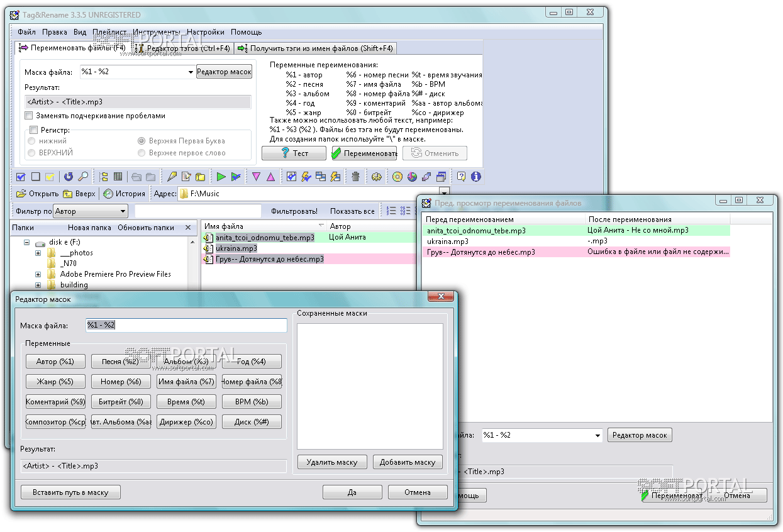Click the Имя файла column header
Image resolution: width=783 pixels, height=532 pixels.
264,226
